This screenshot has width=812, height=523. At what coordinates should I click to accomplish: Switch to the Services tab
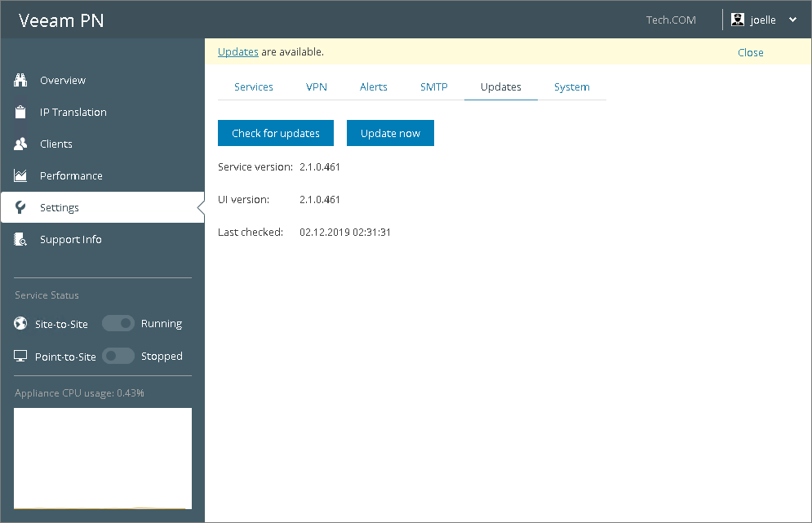[x=253, y=87]
